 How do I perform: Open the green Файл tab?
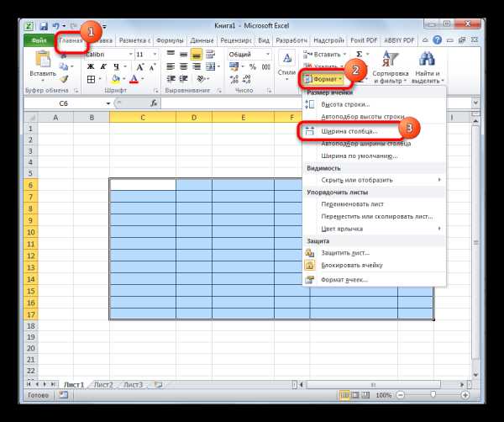tap(39, 40)
